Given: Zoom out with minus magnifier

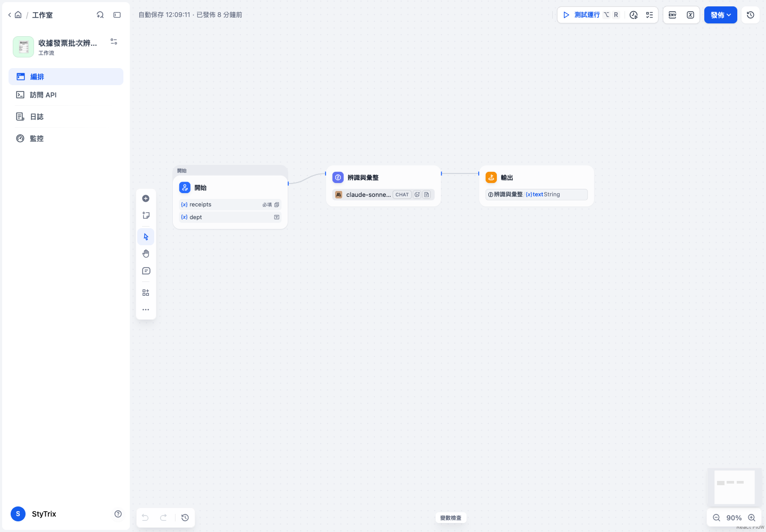Looking at the screenshot, I should [x=717, y=518].
